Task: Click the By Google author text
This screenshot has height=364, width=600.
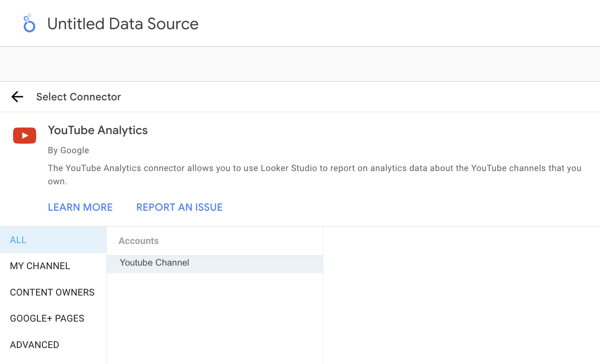Action: coord(68,151)
